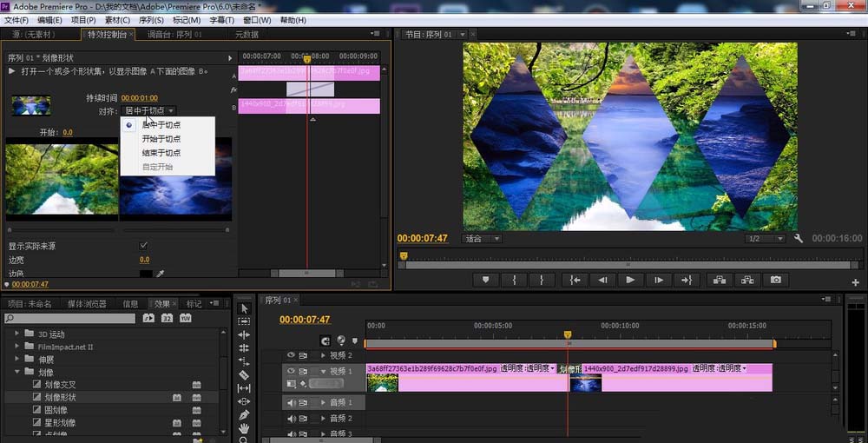Toggle the 显示实际来源 checkbox

click(144, 246)
